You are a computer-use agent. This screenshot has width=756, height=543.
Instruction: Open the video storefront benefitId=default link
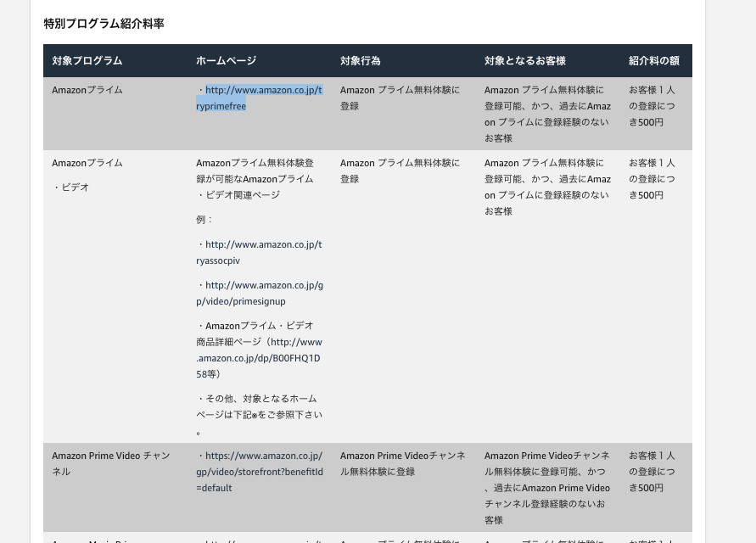[x=260, y=472]
